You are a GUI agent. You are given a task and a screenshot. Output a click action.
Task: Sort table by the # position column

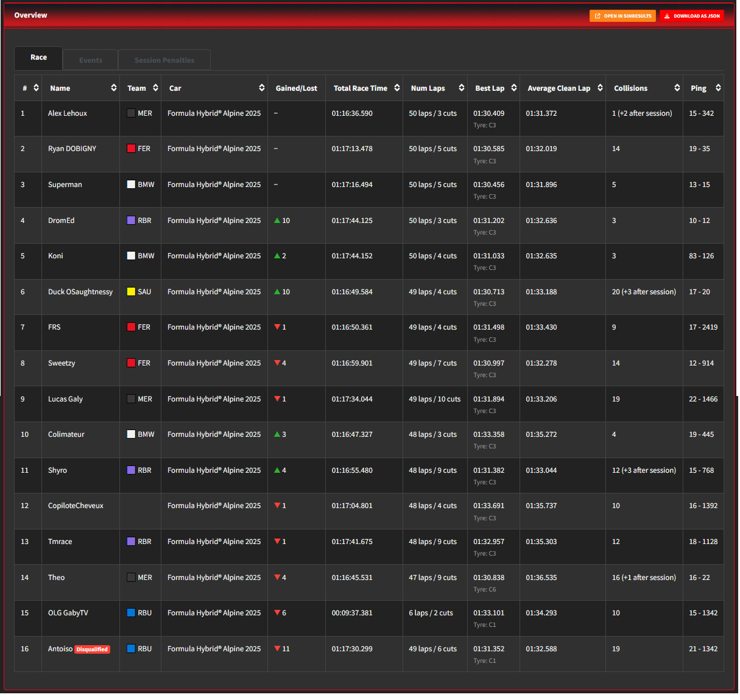36,88
